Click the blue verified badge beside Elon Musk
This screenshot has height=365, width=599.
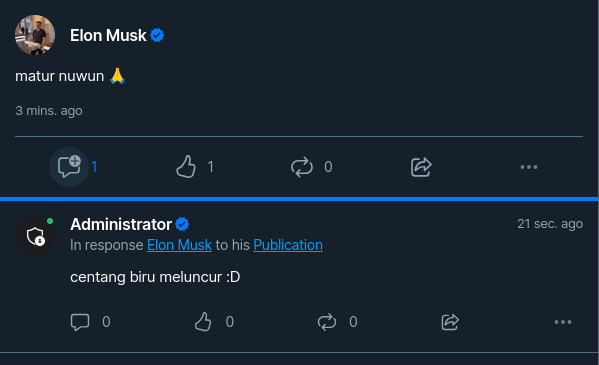(x=157, y=35)
